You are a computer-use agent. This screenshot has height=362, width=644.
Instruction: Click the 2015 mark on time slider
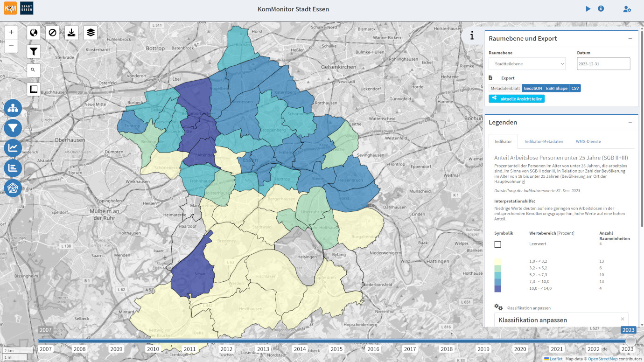pos(336,348)
